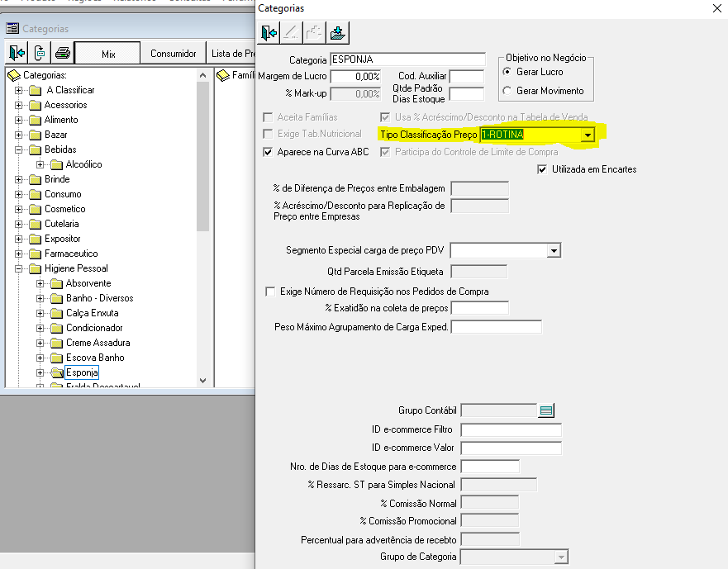Select Cutelaria category in tree
728x569 pixels.
(62, 224)
